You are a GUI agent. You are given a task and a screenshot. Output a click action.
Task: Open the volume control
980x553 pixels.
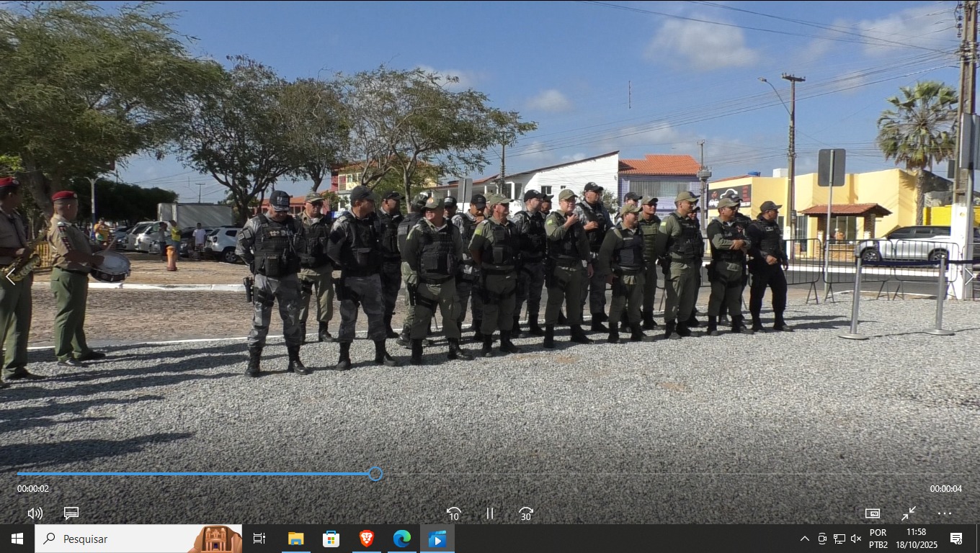click(x=35, y=513)
